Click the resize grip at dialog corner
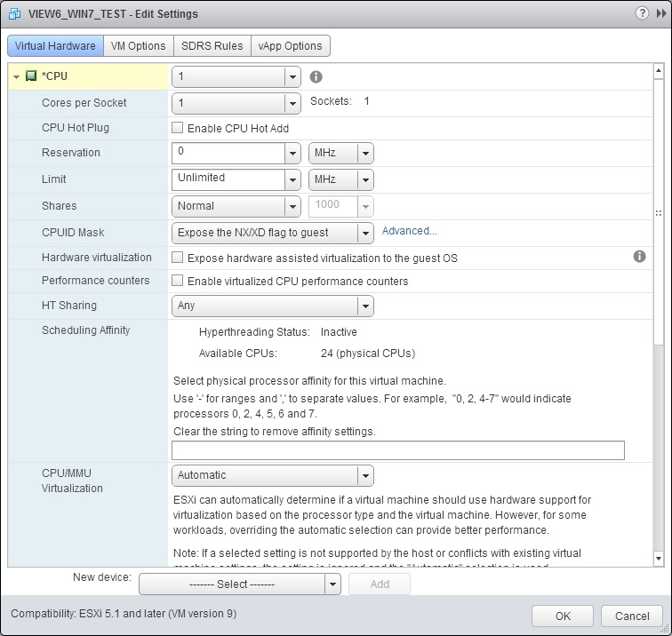The width and height of the screenshot is (672, 636). pyautogui.click(x=666, y=630)
